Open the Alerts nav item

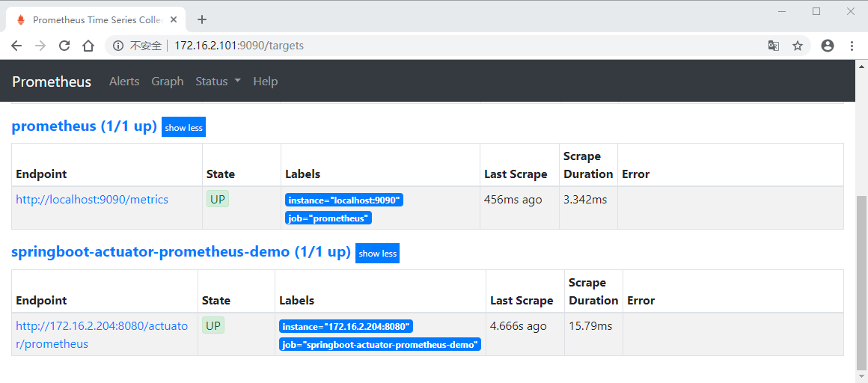(x=124, y=82)
